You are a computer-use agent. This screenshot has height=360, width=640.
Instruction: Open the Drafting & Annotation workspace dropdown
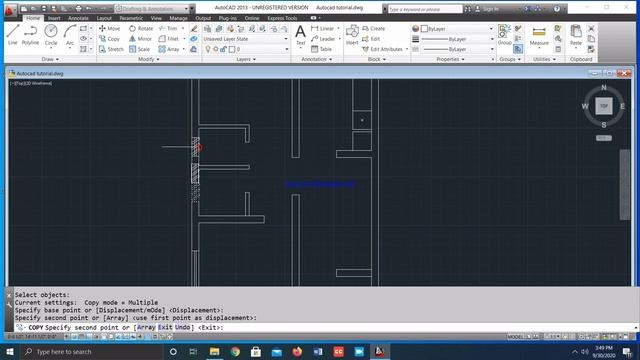click(x=152, y=9)
